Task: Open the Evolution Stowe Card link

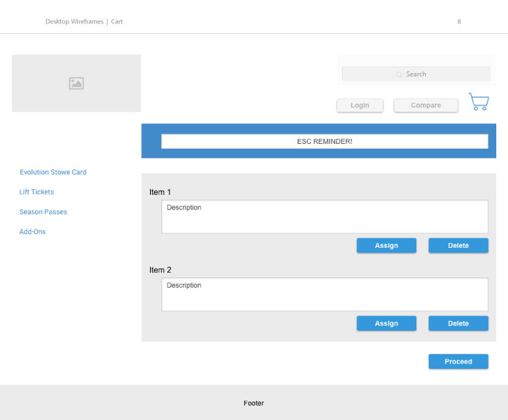Action: click(53, 172)
